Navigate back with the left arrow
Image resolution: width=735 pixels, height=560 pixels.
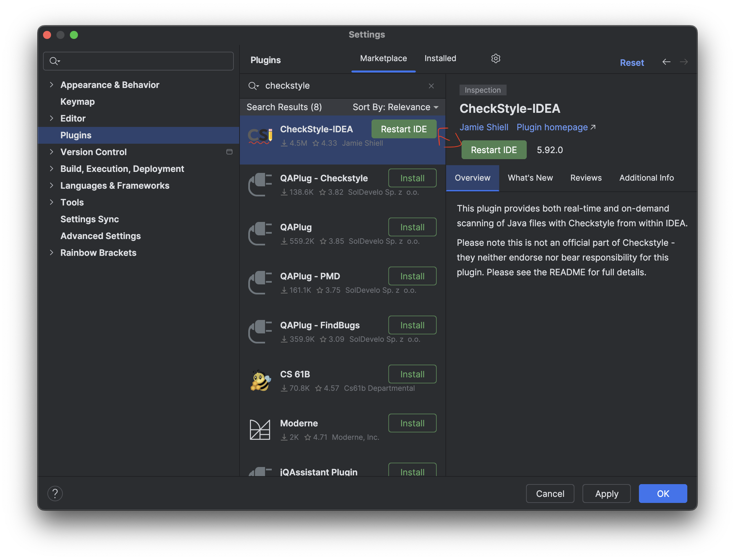(666, 62)
